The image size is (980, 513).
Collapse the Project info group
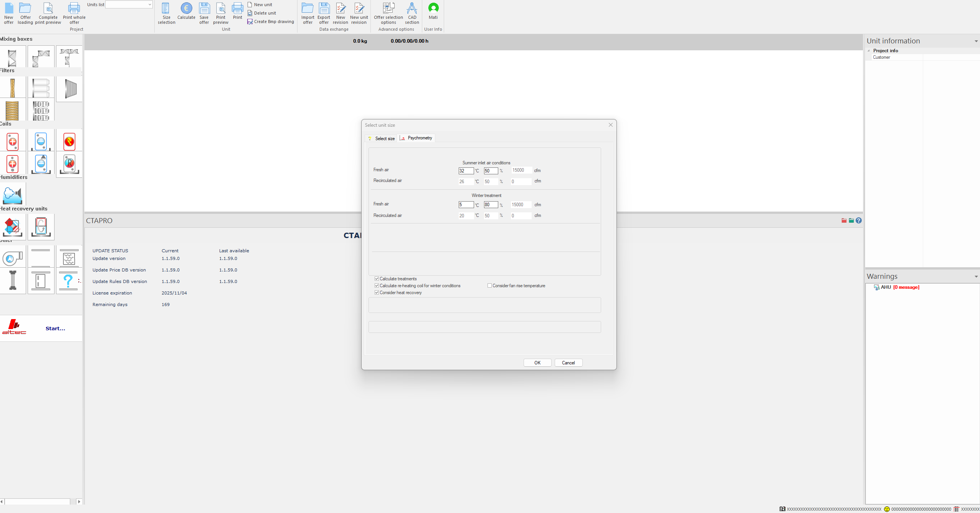click(x=868, y=51)
